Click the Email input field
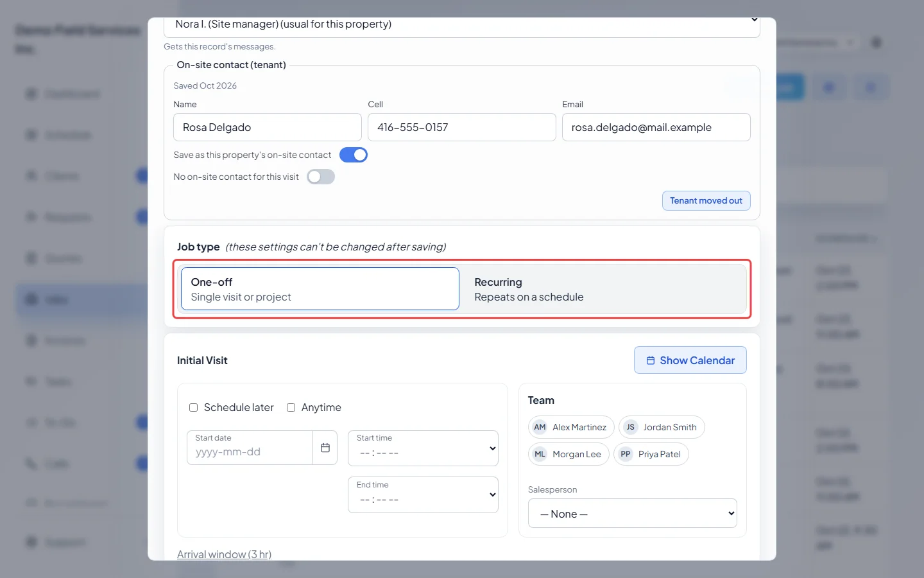The height and width of the screenshot is (578, 924). [x=656, y=127]
